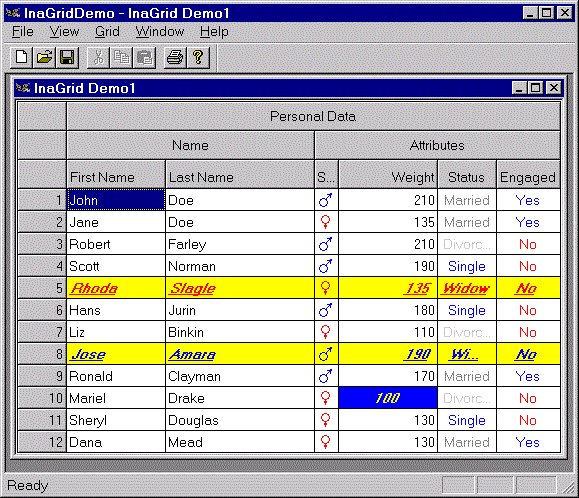Viewport: 579px width, 498px height.
Task: Click the Attributes group header
Action: pyautogui.click(x=437, y=145)
